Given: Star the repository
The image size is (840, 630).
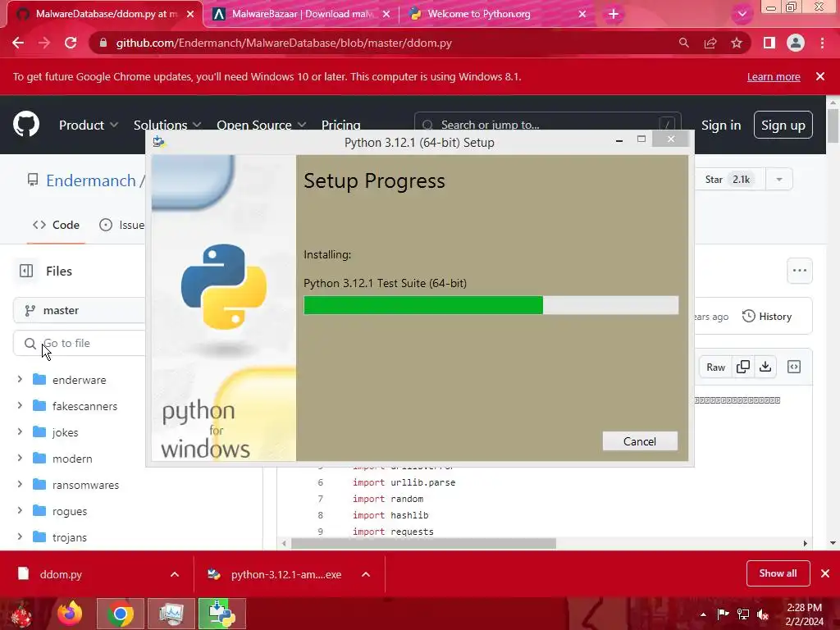Looking at the screenshot, I should pos(728,180).
